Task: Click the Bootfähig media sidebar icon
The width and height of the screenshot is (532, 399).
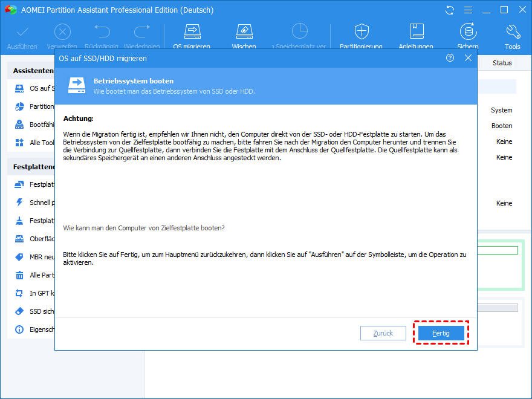Action: (x=19, y=125)
